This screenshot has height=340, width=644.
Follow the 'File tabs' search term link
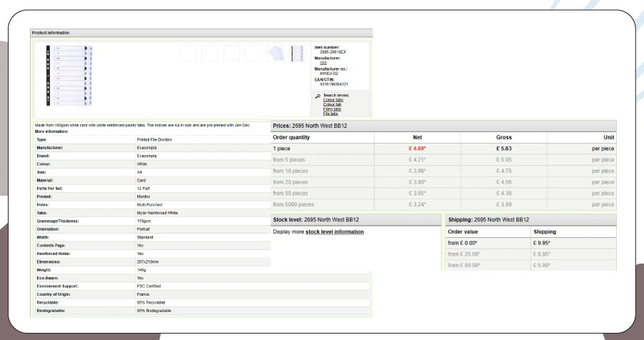point(331,114)
